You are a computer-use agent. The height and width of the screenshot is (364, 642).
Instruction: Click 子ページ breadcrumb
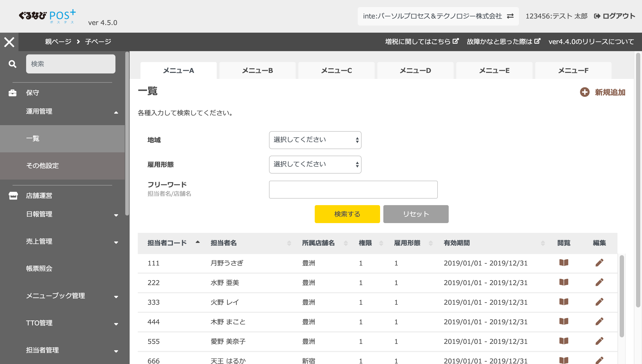pyautogui.click(x=98, y=42)
